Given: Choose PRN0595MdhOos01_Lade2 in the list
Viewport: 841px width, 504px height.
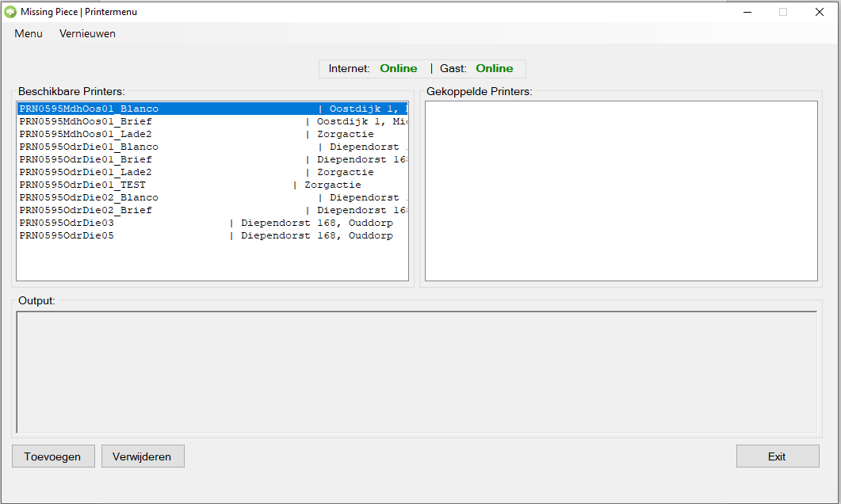Looking at the screenshot, I should (x=86, y=134).
